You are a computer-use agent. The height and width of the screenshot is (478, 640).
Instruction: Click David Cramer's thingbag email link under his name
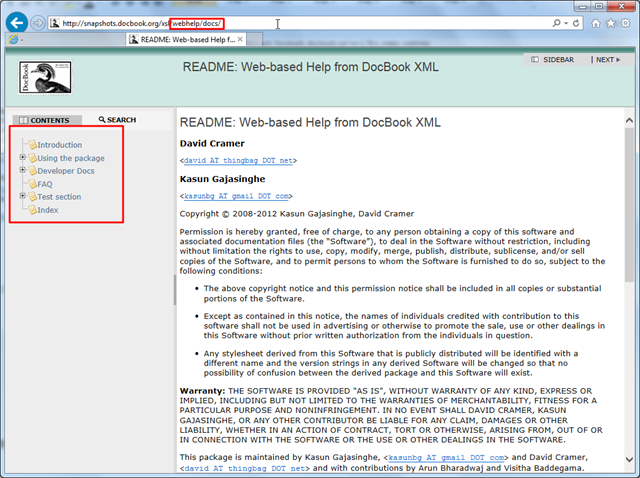[x=238, y=160]
